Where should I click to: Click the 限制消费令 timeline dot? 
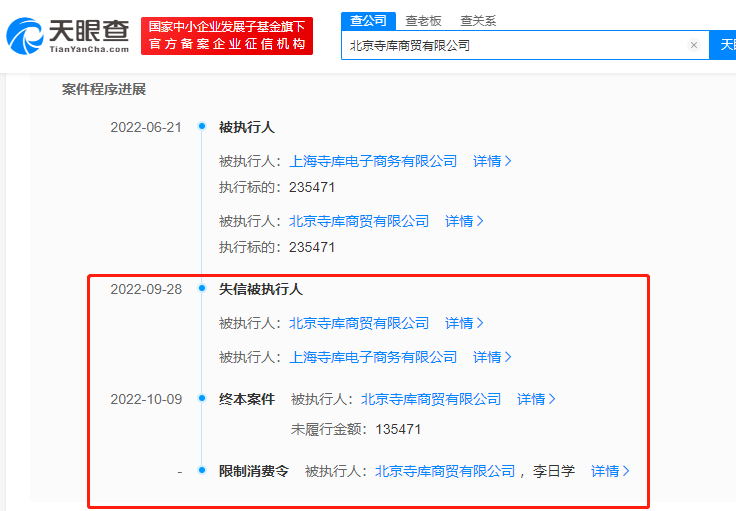(202, 470)
